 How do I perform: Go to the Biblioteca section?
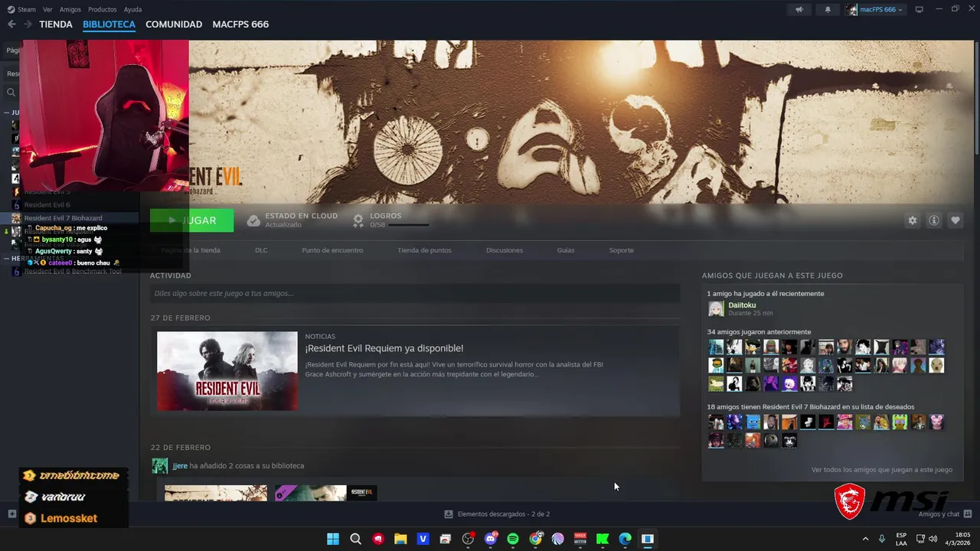tap(109, 24)
